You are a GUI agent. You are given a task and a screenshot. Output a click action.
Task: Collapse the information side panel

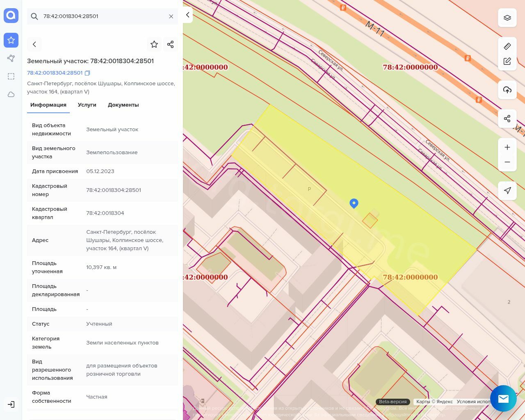[187, 15]
